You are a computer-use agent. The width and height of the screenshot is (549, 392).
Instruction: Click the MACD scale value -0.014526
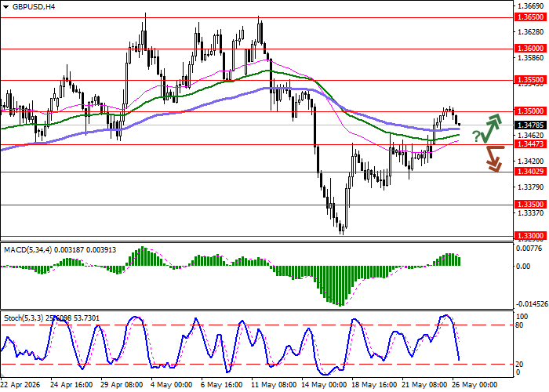pos(533,304)
